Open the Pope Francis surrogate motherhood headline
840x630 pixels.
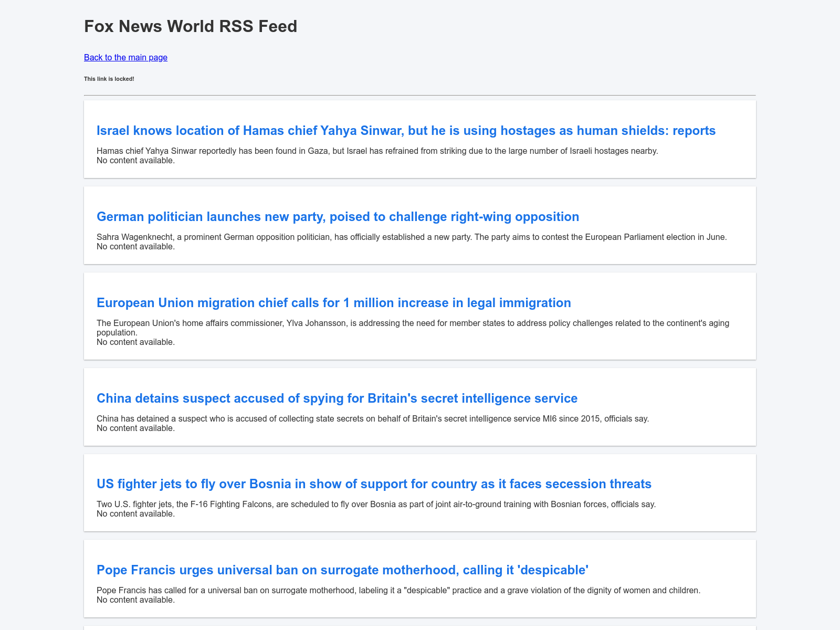342,570
